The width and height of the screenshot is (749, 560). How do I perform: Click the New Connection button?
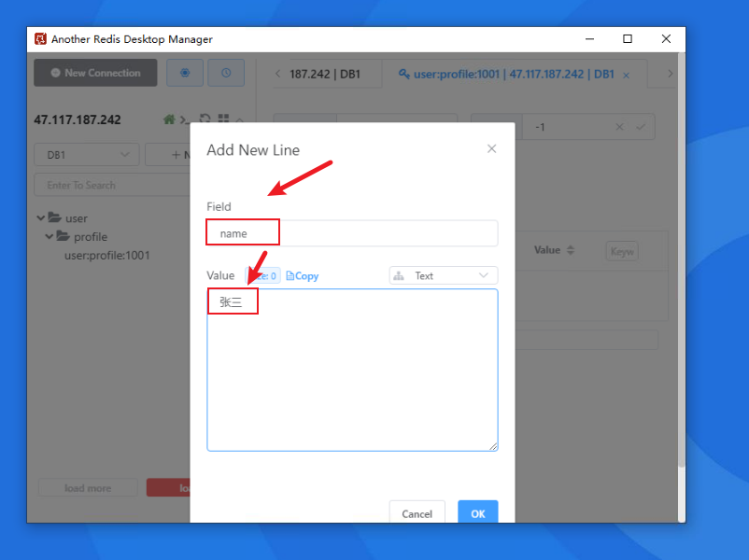point(95,73)
